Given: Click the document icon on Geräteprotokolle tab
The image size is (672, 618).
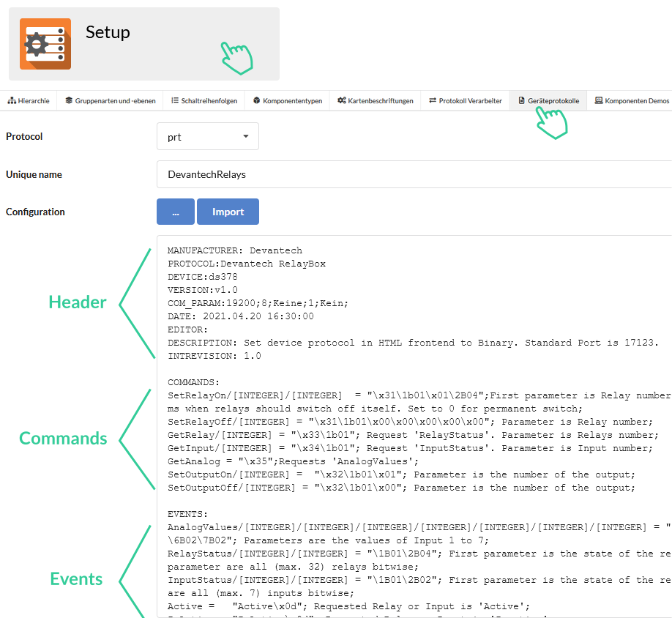Looking at the screenshot, I should (521, 100).
